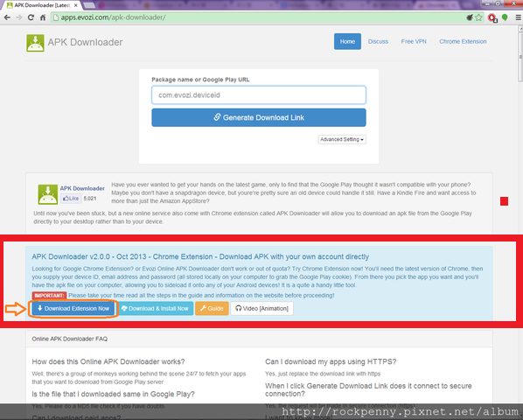This screenshot has width=523, height=420.
Task: Click Download Extension Now button
Action: [73, 309]
